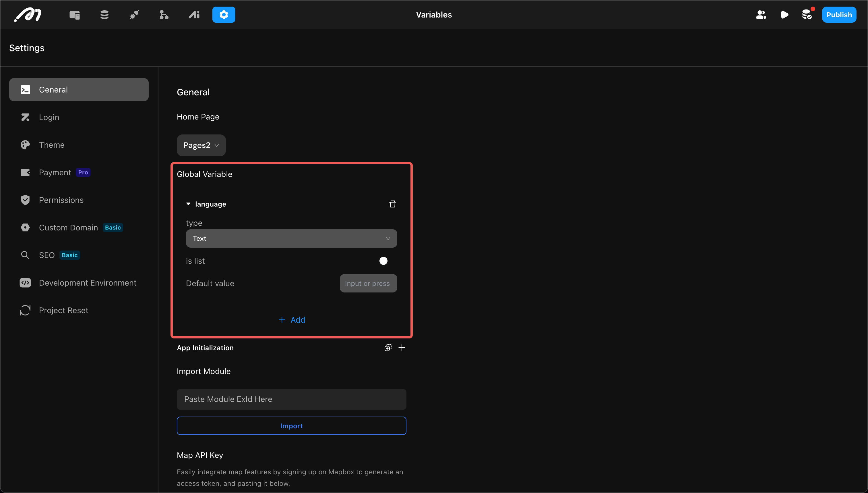Click the App Initialization plus icon
This screenshot has width=868, height=493.
(x=402, y=348)
